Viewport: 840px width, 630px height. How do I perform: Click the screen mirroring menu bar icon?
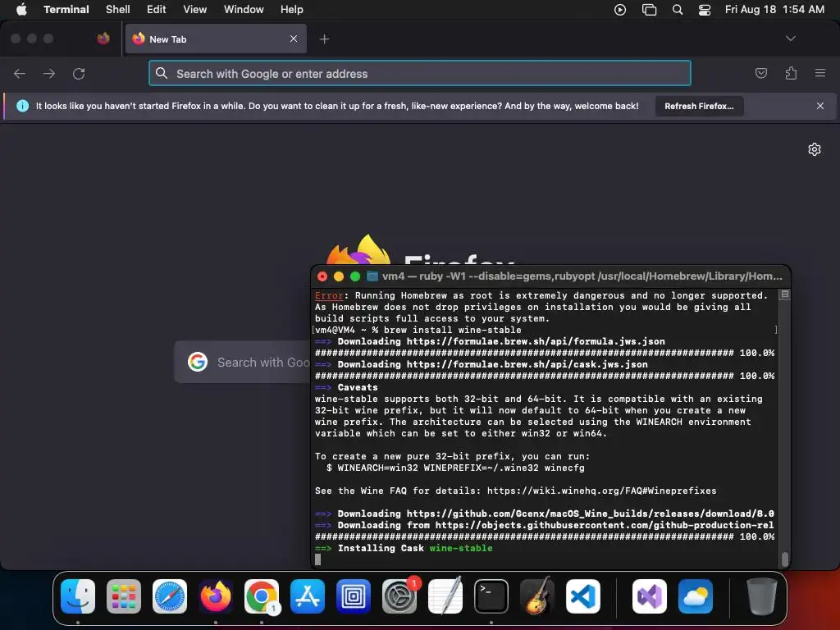pyautogui.click(x=649, y=10)
